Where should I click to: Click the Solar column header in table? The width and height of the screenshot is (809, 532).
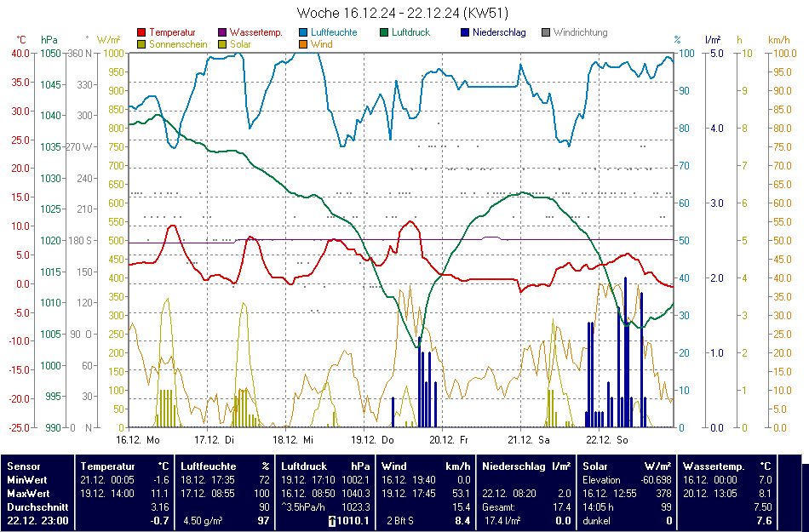(x=595, y=466)
